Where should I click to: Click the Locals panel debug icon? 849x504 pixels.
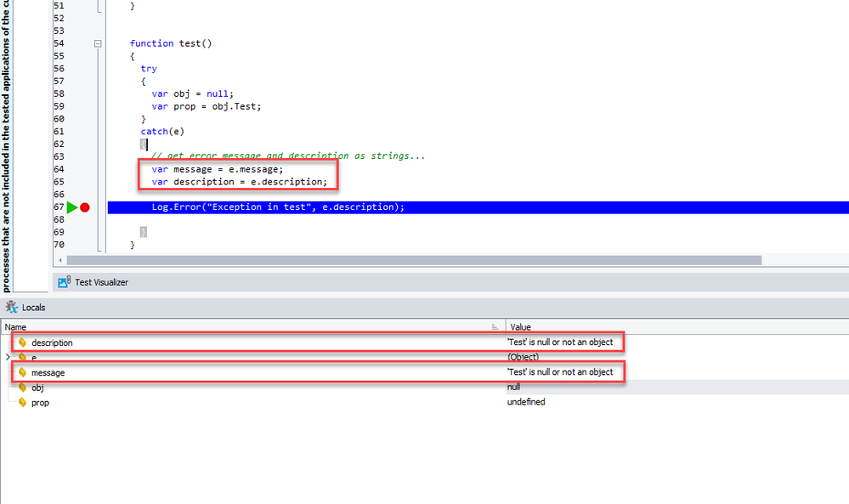(9, 308)
